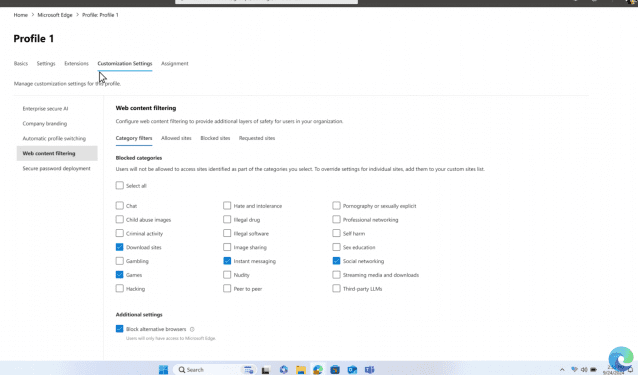
Task: Open Microsoft Teams from the taskbar
Action: [x=369, y=369]
